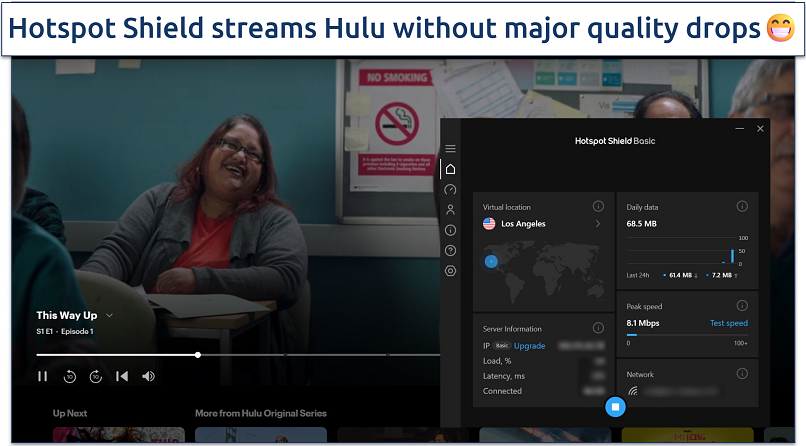The image size is (806, 446).
Task: Click the Test speed link
Action: (729, 323)
